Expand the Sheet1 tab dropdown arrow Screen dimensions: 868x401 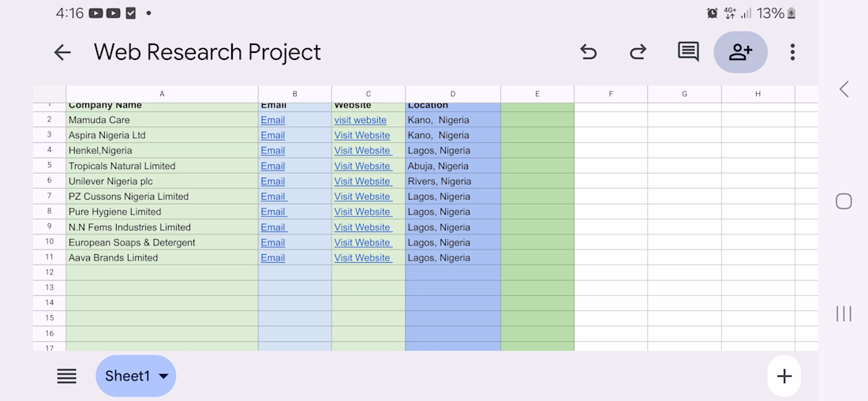(163, 377)
